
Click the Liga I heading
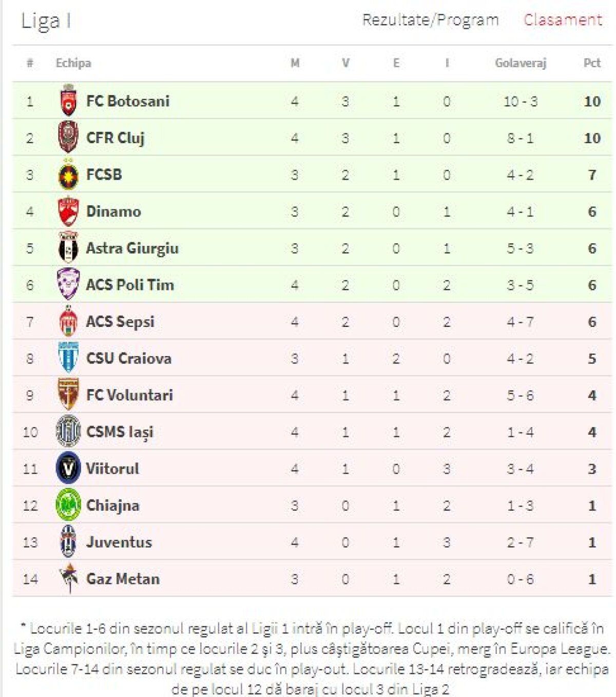[x=46, y=21]
